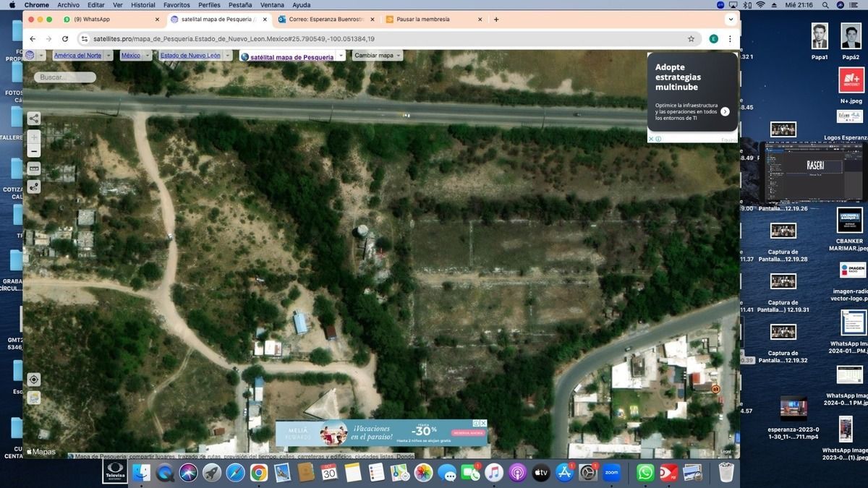Click the map share icon

34,119
